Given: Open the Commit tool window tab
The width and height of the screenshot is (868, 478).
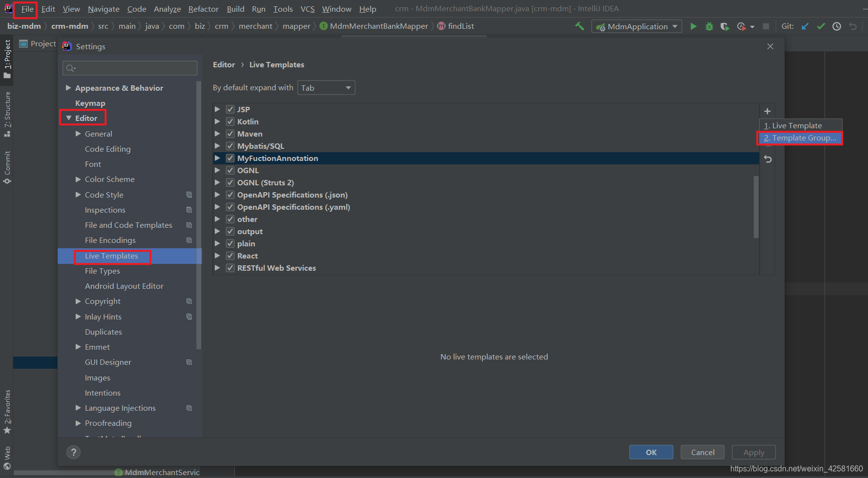Looking at the screenshot, I should (x=7, y=167).
